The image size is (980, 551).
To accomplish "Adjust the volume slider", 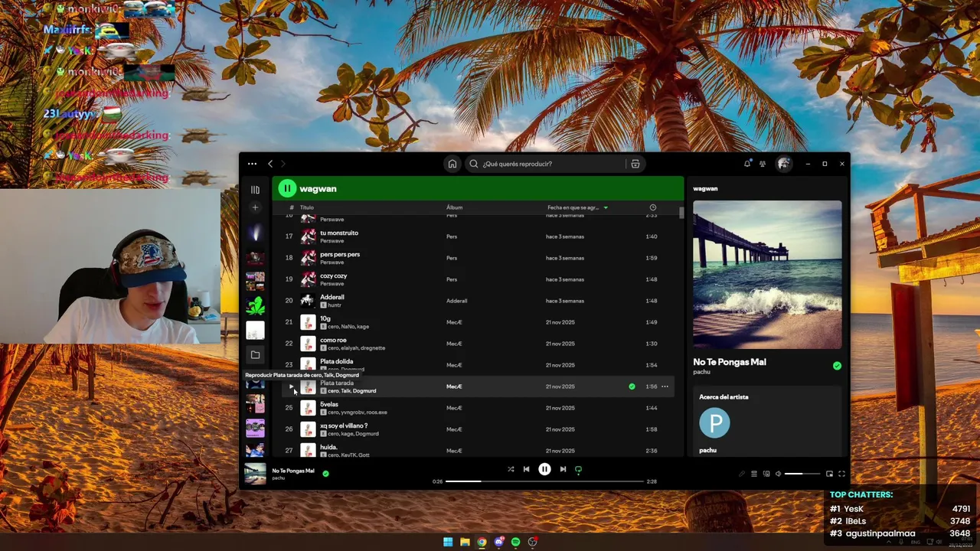I will (x=802, y=474).
